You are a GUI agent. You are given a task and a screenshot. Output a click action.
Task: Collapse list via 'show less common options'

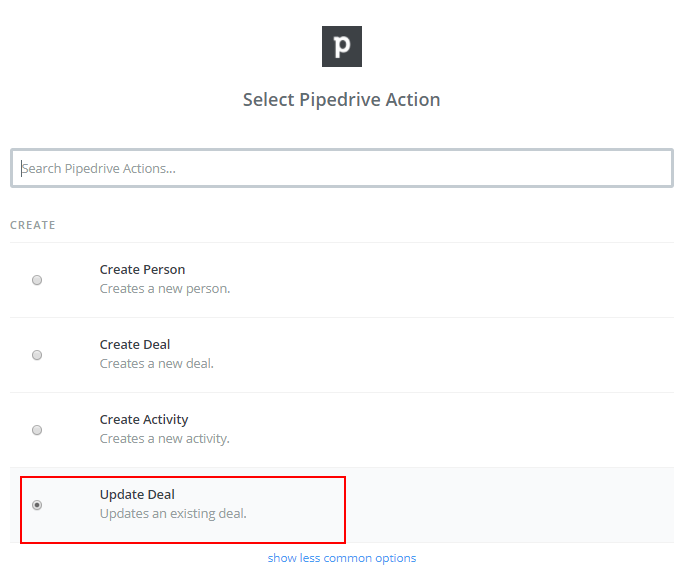point(342,558)
